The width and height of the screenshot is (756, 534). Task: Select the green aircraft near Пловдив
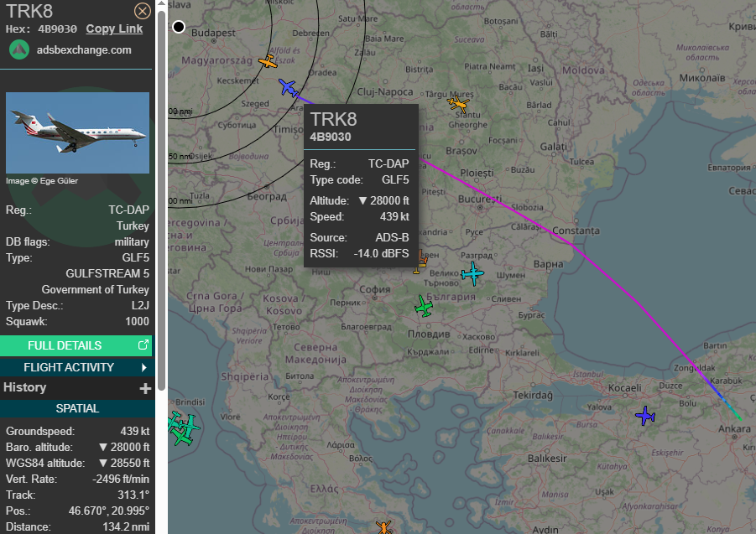425,307
